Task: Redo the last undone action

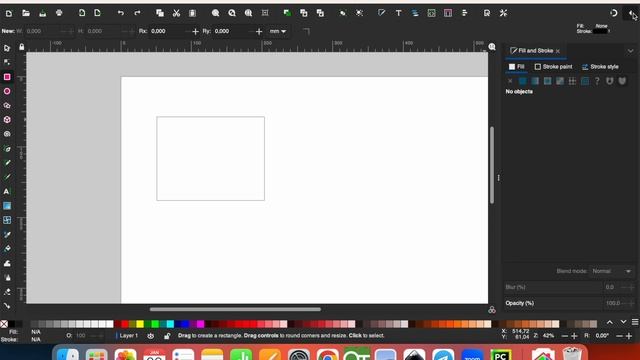Action: click(137, 13)
